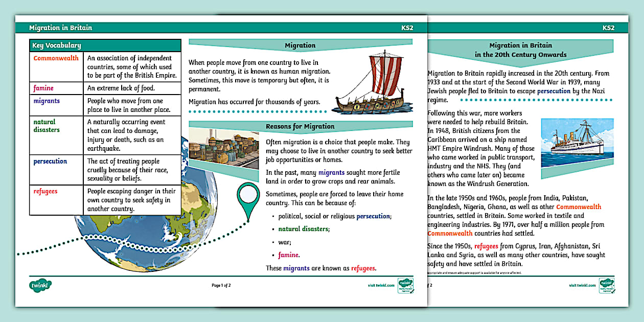The height and width of the screenshot is (322, 644).
Task: Select the Commonwealth term in the vocabulary table
Action: [56, 58]
